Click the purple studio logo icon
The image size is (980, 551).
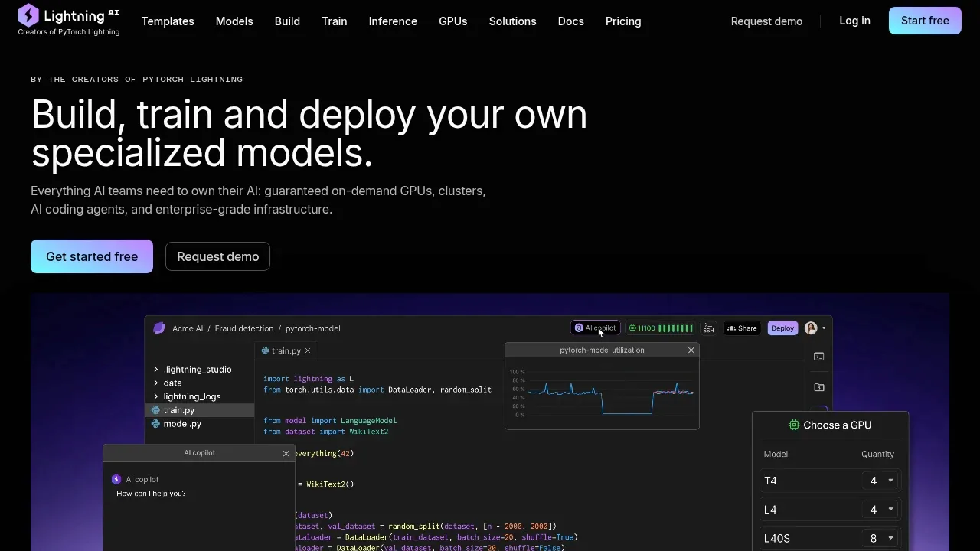pyautogui.click(x=159, y=328)
